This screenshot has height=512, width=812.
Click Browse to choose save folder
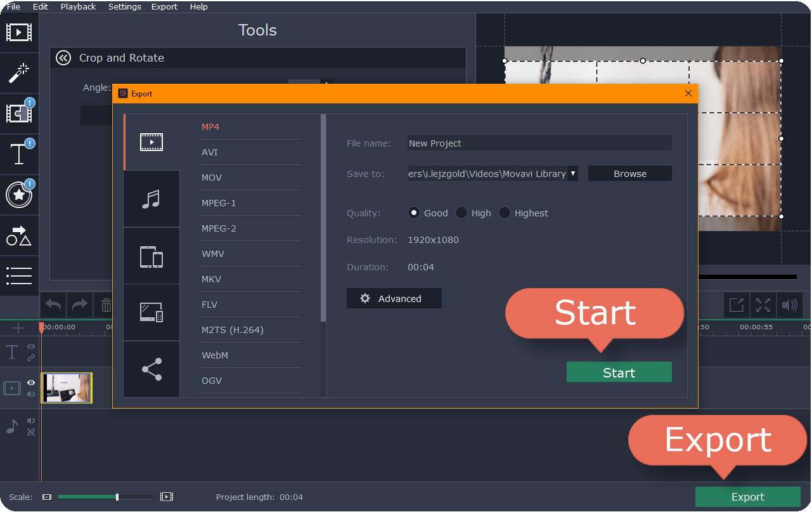point(629,173)
